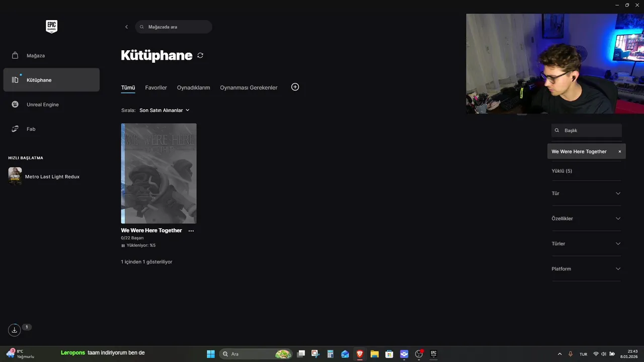Toggle the Yüklü (5) filter
The image size is (644, 362).
[x=561, y=171]
